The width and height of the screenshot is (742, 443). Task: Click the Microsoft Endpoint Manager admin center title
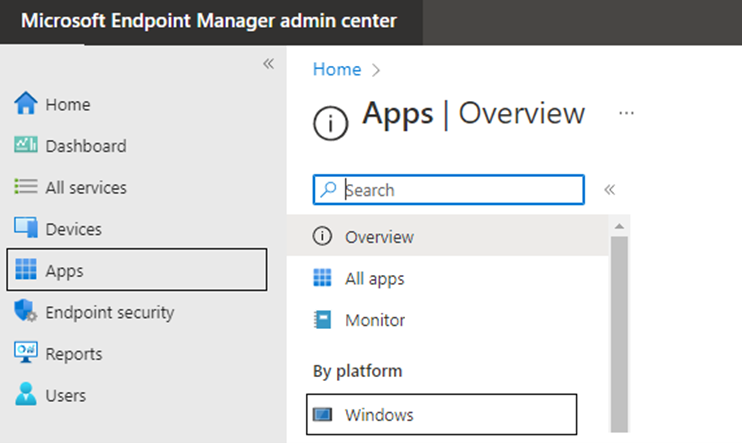pyautogui.click(x=209, y=21)
